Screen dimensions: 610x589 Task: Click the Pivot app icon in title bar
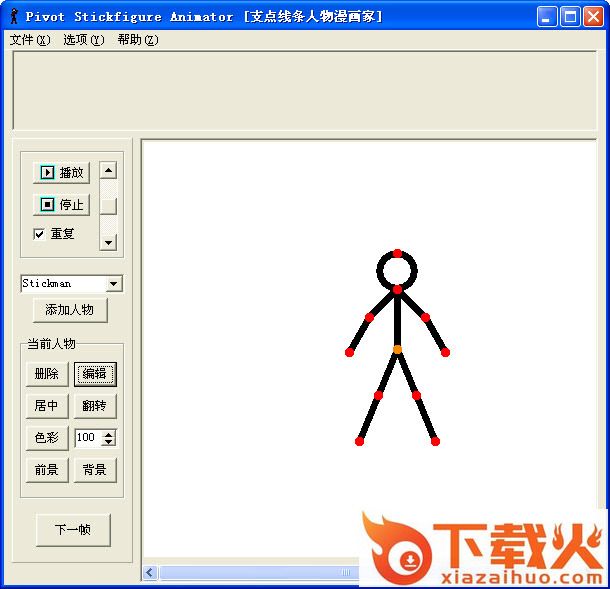14,16
